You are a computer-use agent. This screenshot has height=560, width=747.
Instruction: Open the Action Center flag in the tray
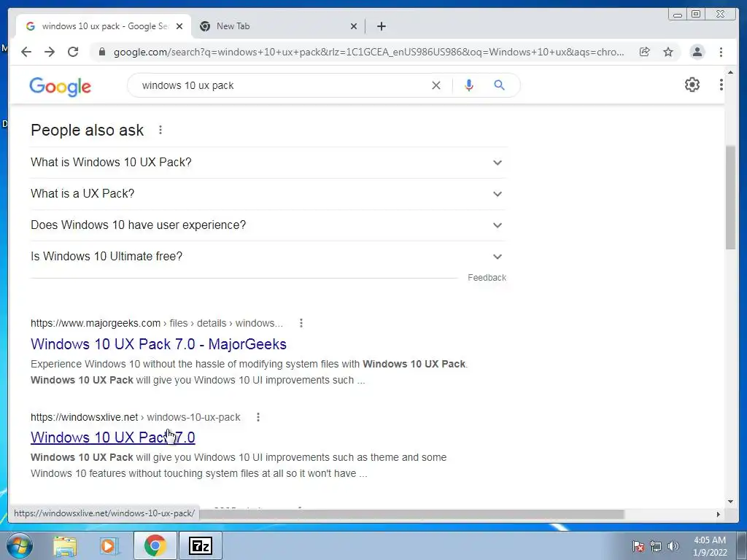(x=638, y=546)
